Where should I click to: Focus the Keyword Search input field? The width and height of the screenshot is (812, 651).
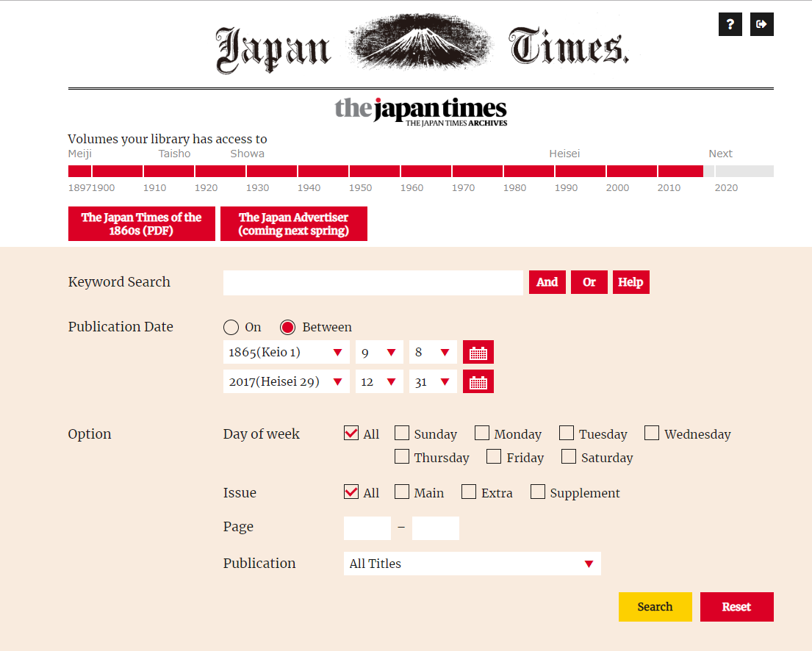coord(373,283)
